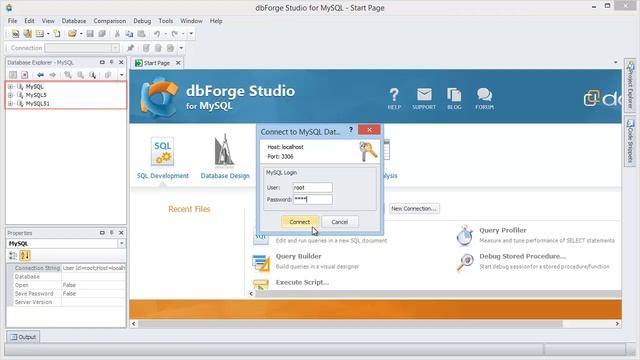Open Database Explorer toolbar overflow dropdown

pyautogui.click(x=121, y=75)
